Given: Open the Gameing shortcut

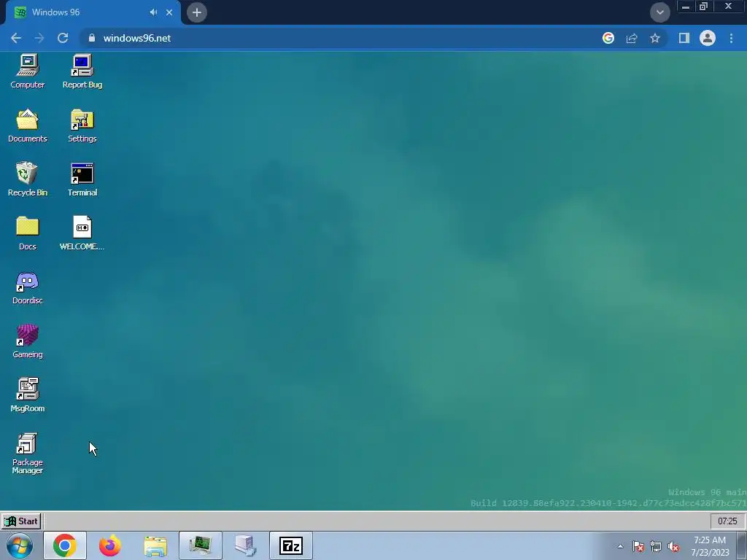Looking at the screenshot, I should tap(28, 341).
